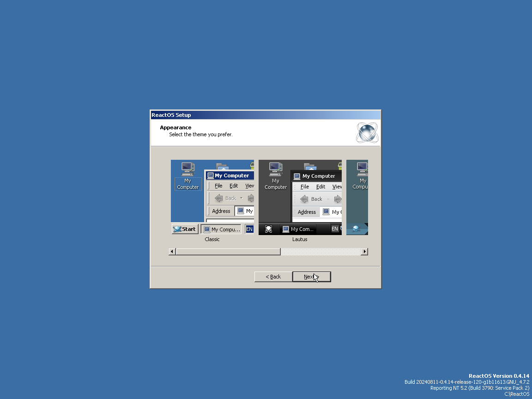Click the theme list scroll left arrow
Viewport: 532px width, 399px height.
pos(172,251)
